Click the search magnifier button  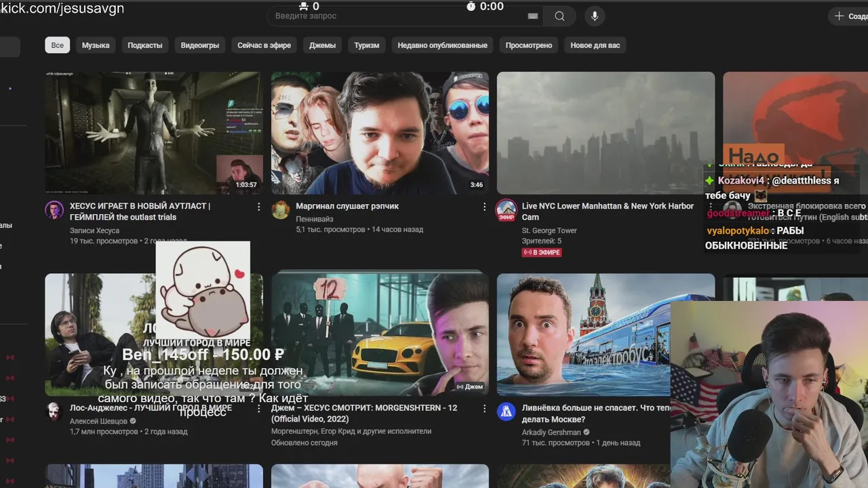click(x=559, y=16)
